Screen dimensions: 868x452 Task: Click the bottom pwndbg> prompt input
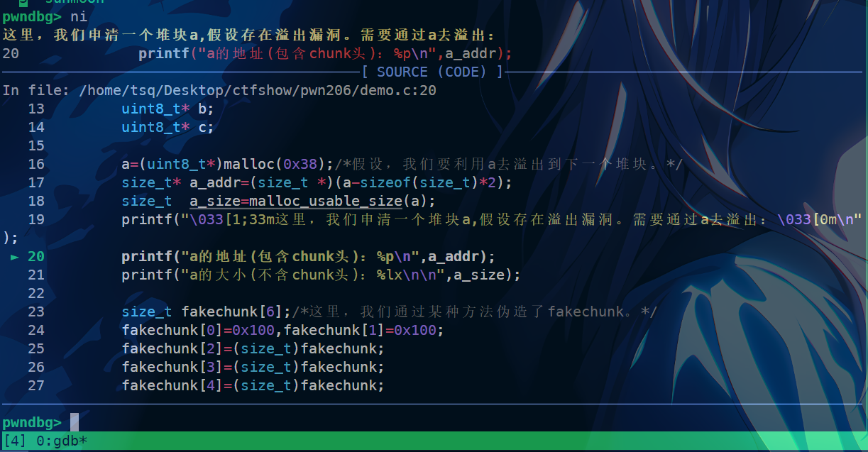[75, 422]
